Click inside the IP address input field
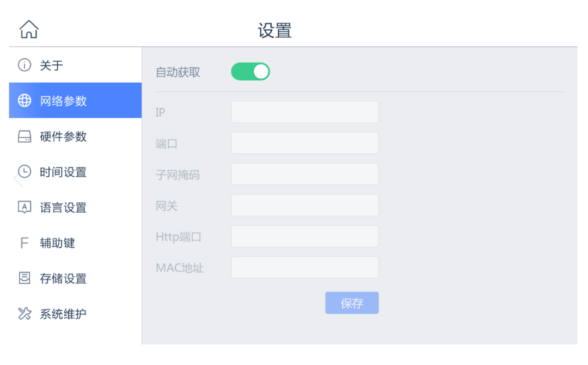 pyautogui.click(x=304, y=112)
